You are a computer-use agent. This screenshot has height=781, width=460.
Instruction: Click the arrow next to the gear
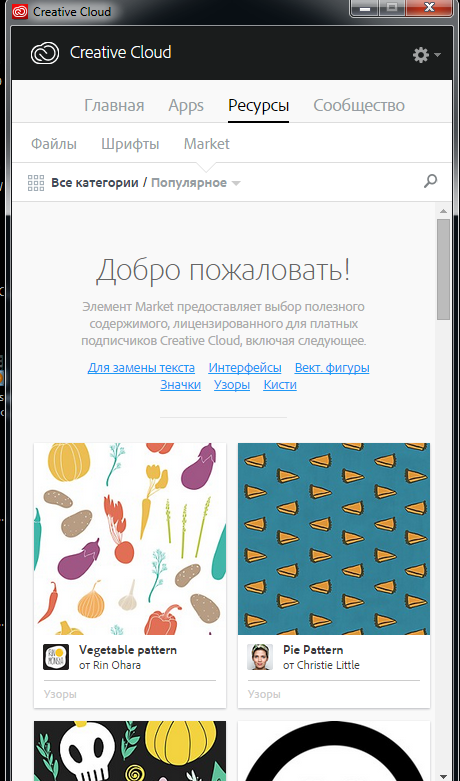437,55
